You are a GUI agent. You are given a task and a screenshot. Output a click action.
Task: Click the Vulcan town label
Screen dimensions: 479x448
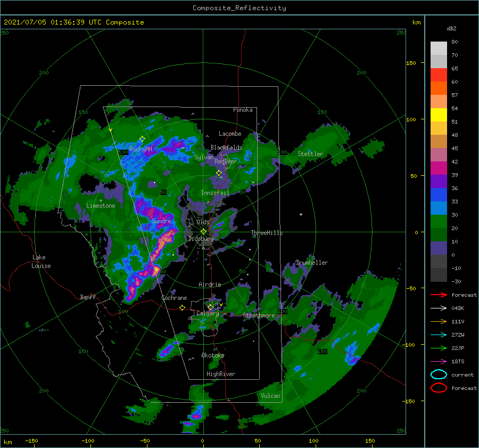(x=270, y=396)
